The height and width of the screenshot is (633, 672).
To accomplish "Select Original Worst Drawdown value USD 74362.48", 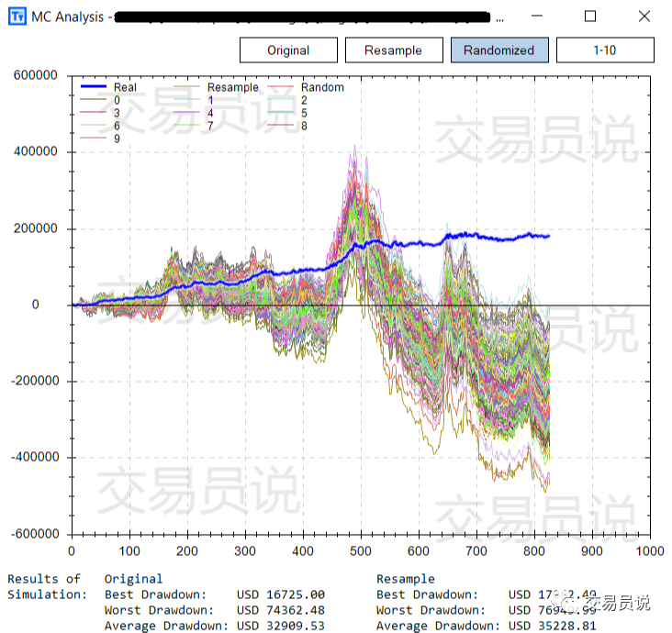I will [281, 610].
